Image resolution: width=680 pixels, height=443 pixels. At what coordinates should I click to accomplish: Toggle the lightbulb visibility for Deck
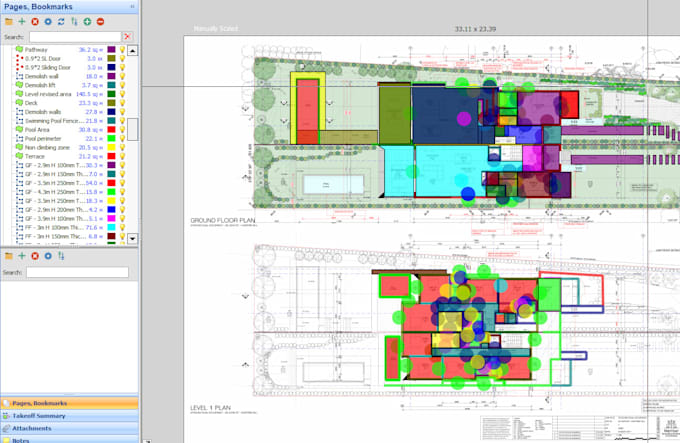pyautogui.click(x=123, y=103)
